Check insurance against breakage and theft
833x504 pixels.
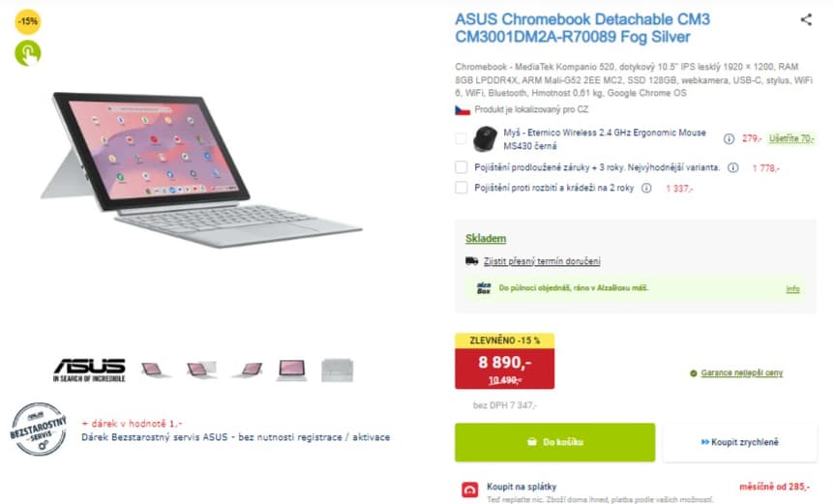[x=461, y=188]
